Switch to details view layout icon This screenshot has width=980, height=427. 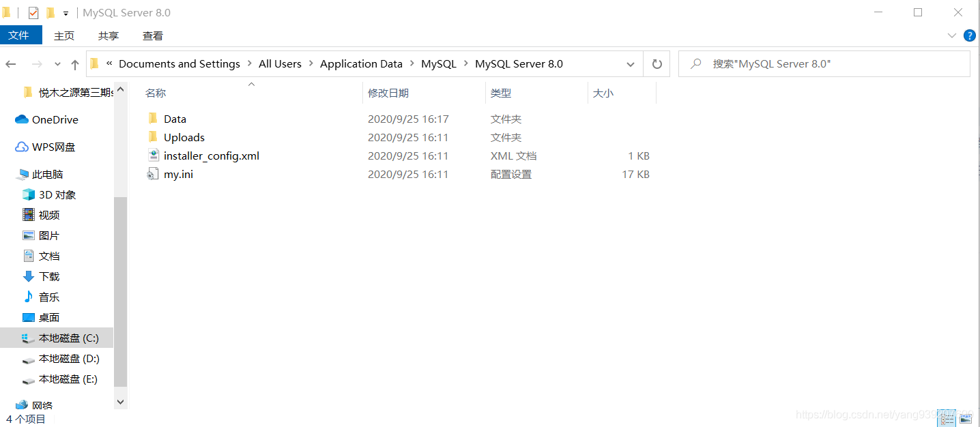[x=947, y=417]
